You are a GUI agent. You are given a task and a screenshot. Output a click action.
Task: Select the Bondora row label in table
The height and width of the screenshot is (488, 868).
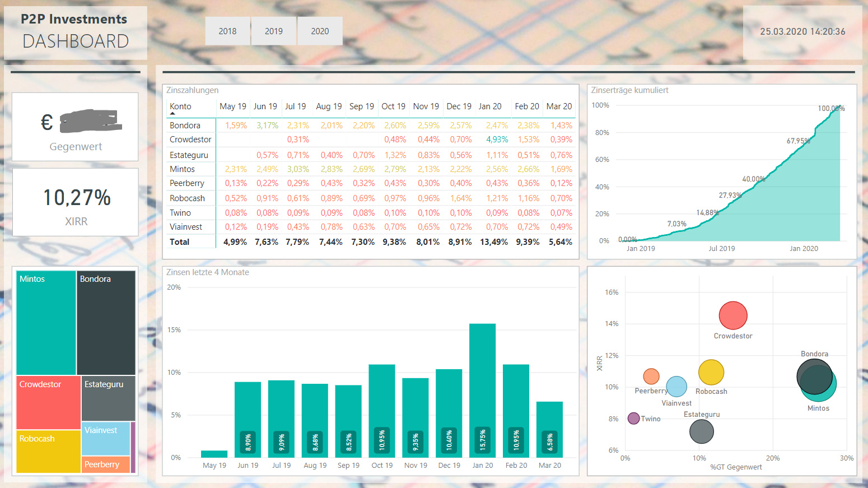(185, 126)
